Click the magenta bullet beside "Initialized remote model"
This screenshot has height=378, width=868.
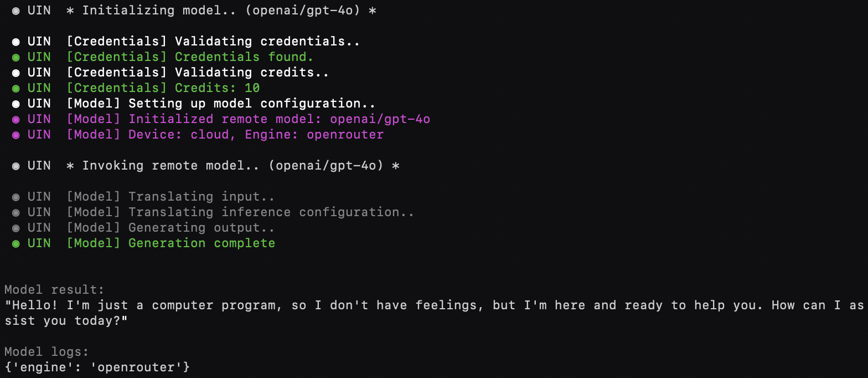point(16,119)
